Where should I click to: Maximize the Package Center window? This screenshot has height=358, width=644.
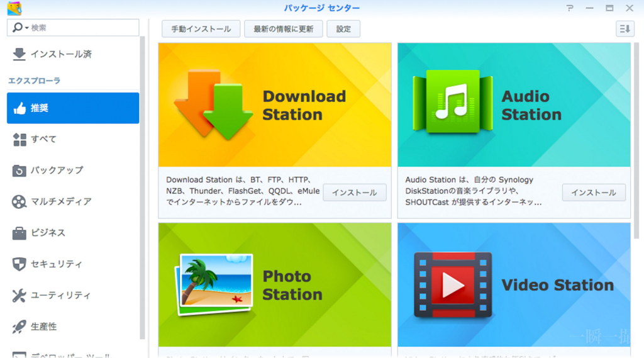click(609, 8)
